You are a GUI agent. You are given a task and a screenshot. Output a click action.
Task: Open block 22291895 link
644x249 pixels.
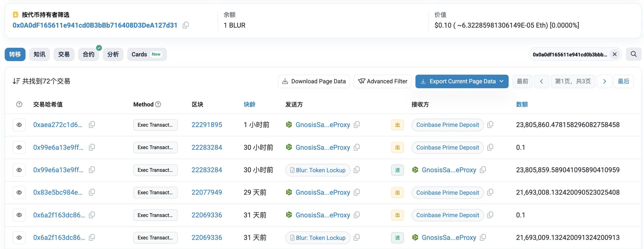207,125
